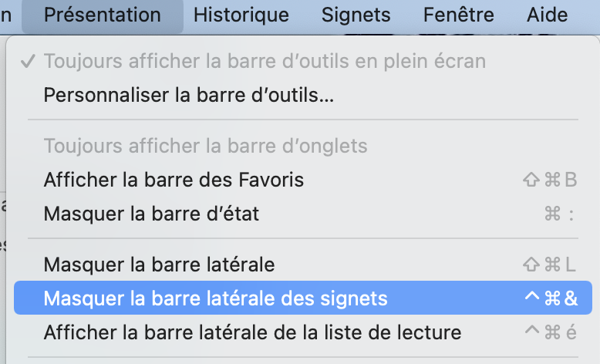Click the ⌃⌘& shortcut on the highlighted row
Screen dimensions: 600x364
point(550,298)
